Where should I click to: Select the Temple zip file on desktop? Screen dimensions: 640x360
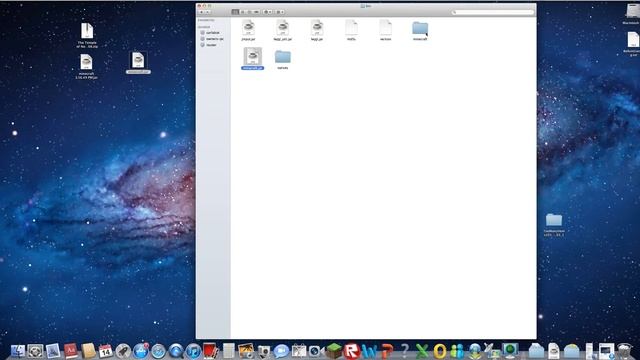pos(87,36)
